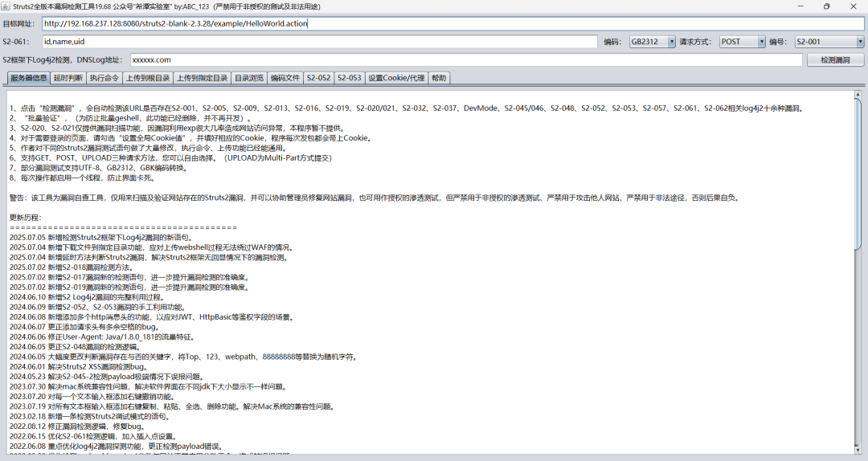Click the DNSLog地址 input field

click(466, 59)
